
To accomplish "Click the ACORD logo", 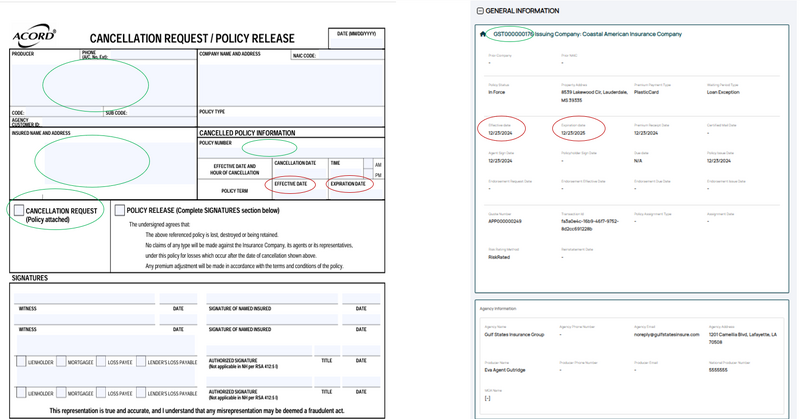I will tap(35, 37).
